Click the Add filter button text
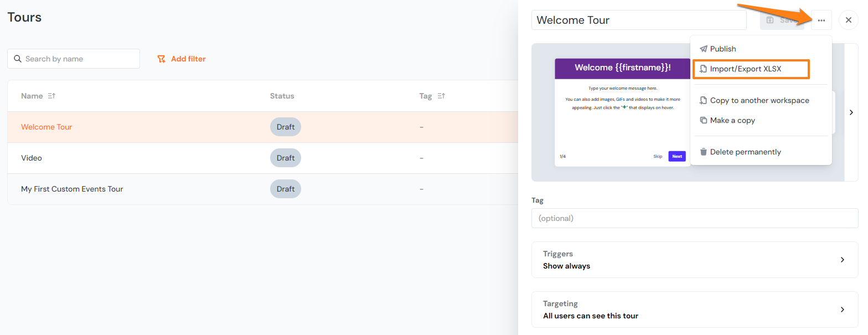Screen dimensions: 868x335 tap(188, 59)
